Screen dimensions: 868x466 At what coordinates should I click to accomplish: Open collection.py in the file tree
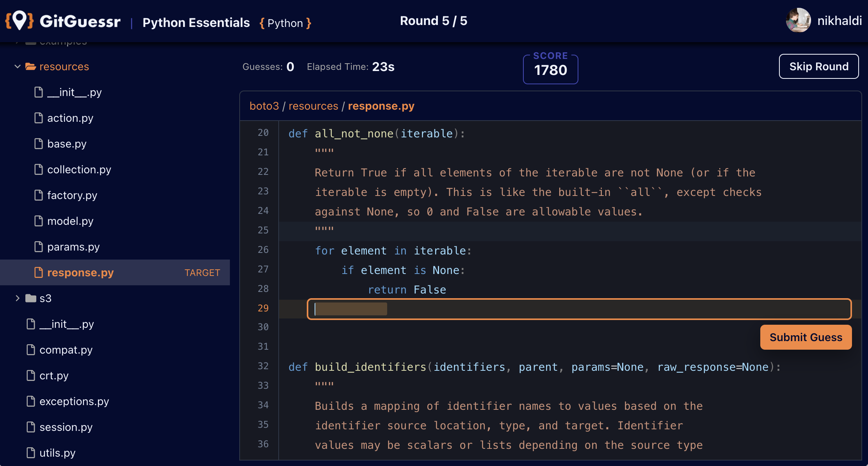[79, 170]
